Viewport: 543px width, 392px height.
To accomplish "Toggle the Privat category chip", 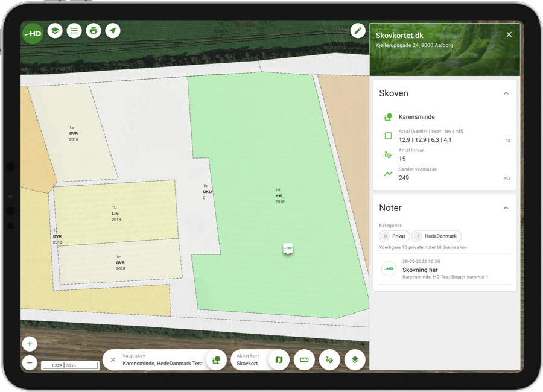I will tap(395, 236).
